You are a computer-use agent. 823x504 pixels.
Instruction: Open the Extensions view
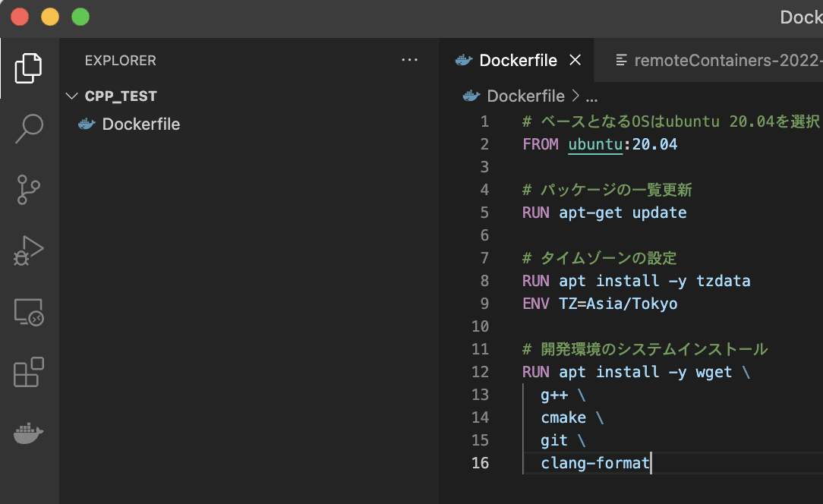point(28,372)
